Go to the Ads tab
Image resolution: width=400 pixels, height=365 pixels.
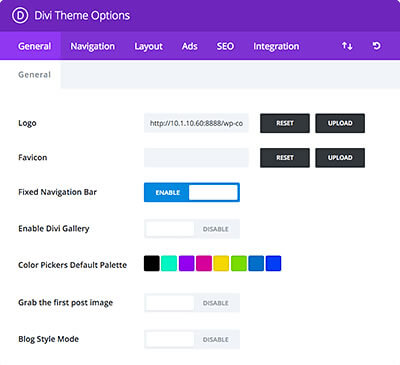[x=189, y=46]
